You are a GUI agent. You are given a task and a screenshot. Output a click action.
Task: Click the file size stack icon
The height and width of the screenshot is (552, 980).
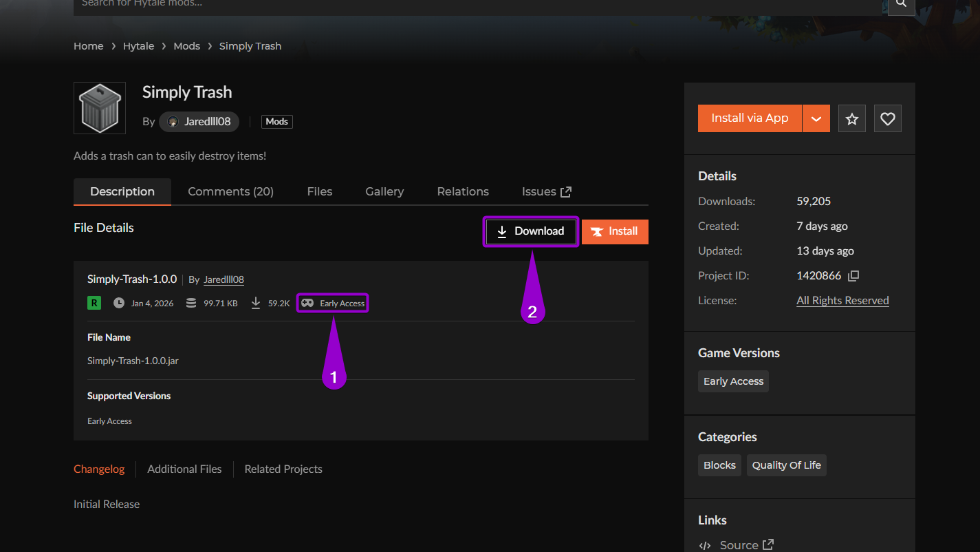coord(190,302)
